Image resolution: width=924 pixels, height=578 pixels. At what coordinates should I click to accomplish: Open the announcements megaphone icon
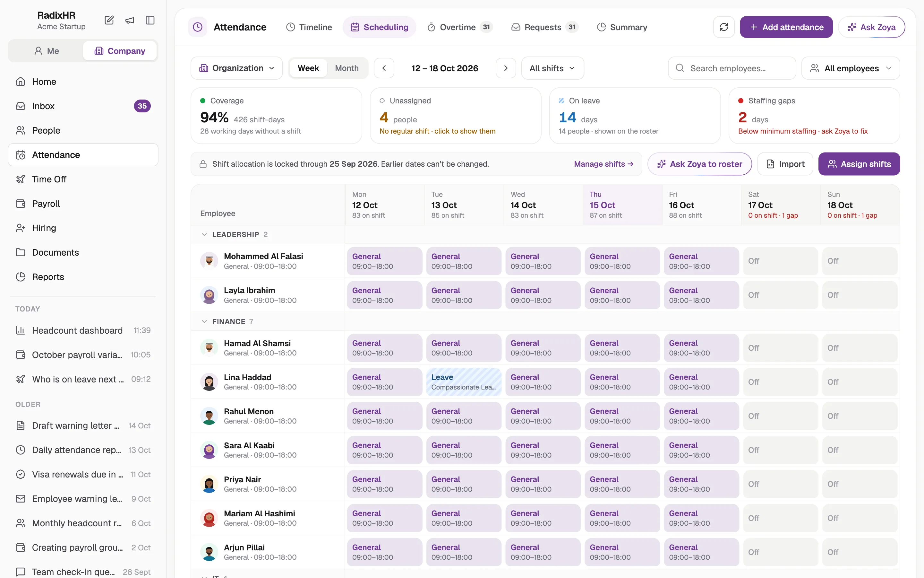tap(130, 20)
